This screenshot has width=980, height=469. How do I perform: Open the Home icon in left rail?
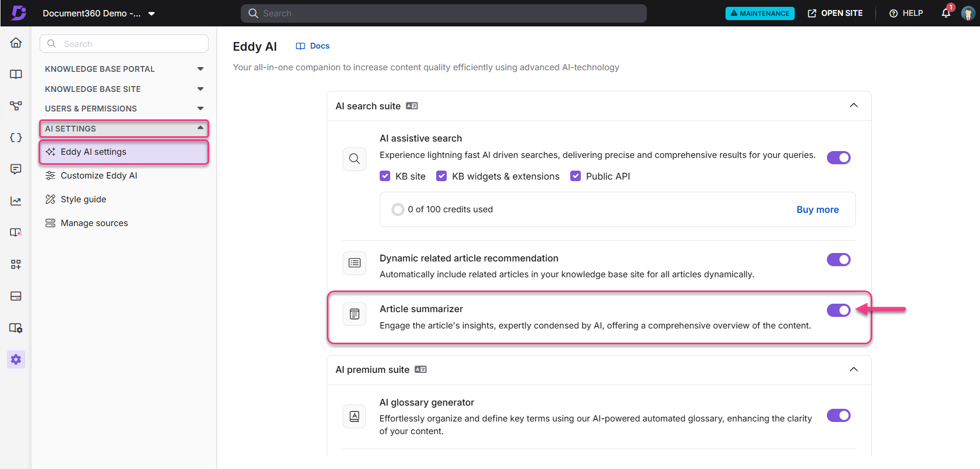click(16, 43)
